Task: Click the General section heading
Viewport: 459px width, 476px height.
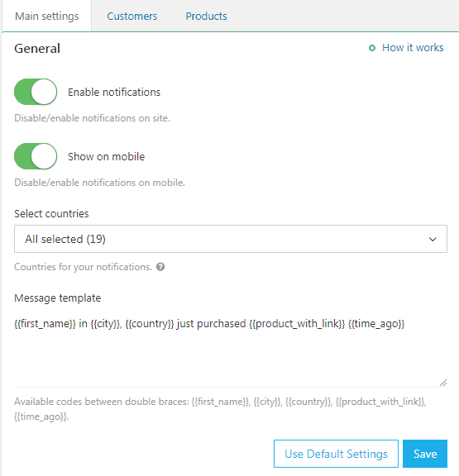Action: tap(37, 49)
